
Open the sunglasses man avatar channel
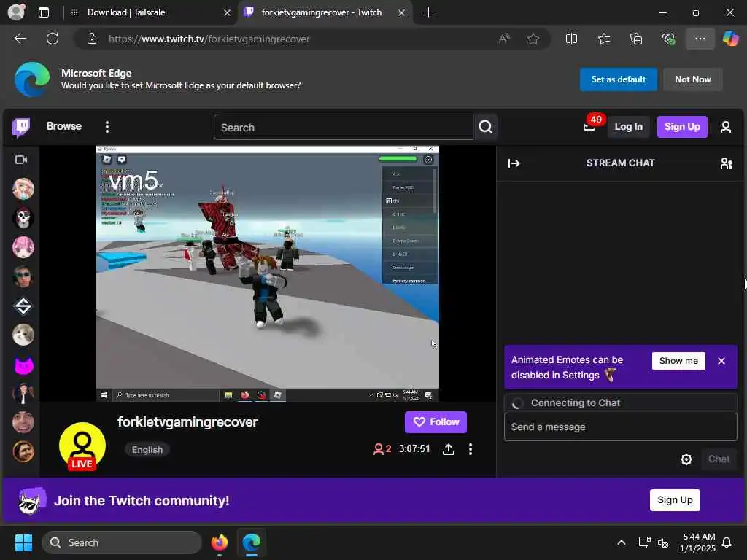tap(23, 276)
